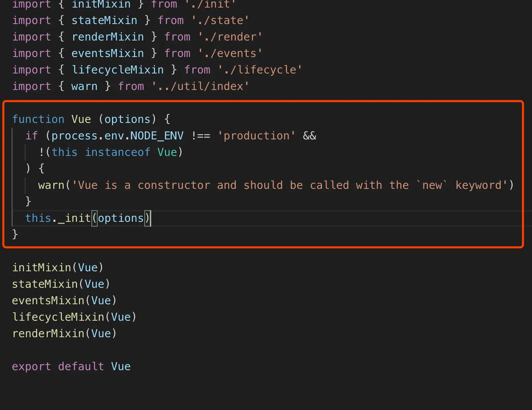Click the '../util/index' path string
The image size is (532, 410).
(200, 86)
